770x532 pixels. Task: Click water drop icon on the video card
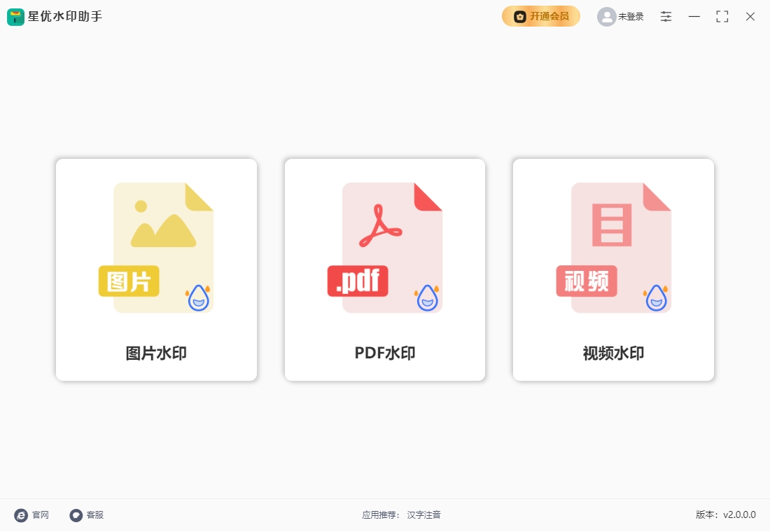(656, 297)
